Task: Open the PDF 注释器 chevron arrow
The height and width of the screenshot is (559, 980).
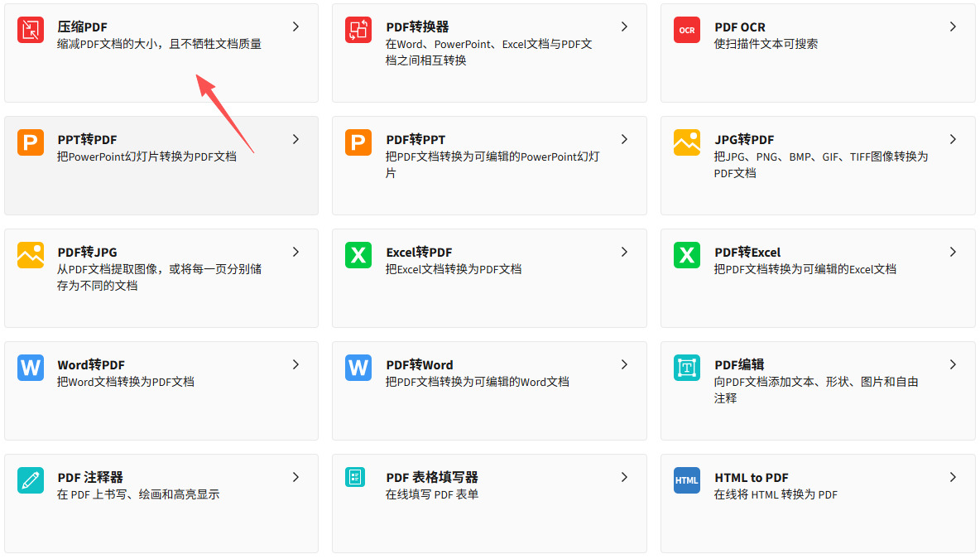Action: pos(295,477)
